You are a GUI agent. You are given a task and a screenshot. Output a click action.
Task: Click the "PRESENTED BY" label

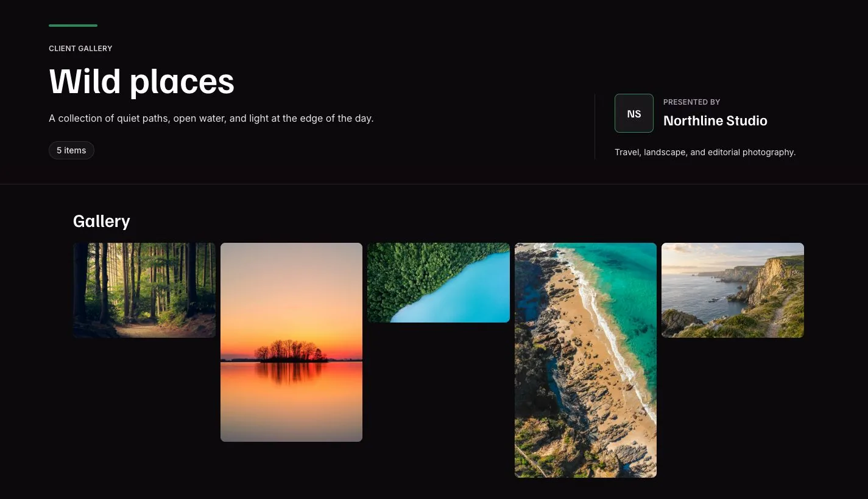pyautogui.click(x=692, y=102)
